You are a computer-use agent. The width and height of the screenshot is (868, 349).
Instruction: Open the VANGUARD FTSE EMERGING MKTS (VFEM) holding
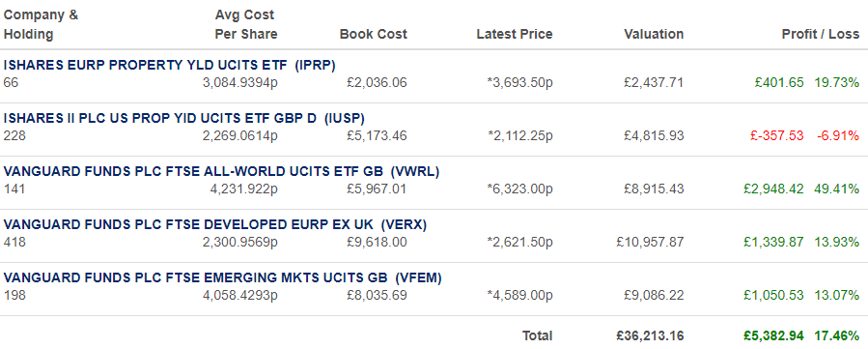(222, 278)
